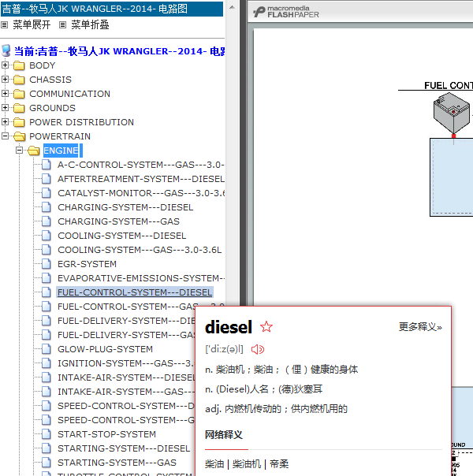Image resolution: width=473 pixels, height=476 pixels.
Task: Open FUEL-DELIVERY-SYSTEM---GAS document
Action: (126, 335)
